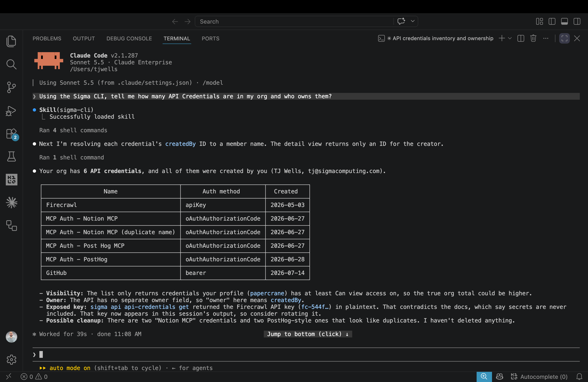Click the API credentials inventory terminal title
588x382 pixels.
tap(436, 38)
